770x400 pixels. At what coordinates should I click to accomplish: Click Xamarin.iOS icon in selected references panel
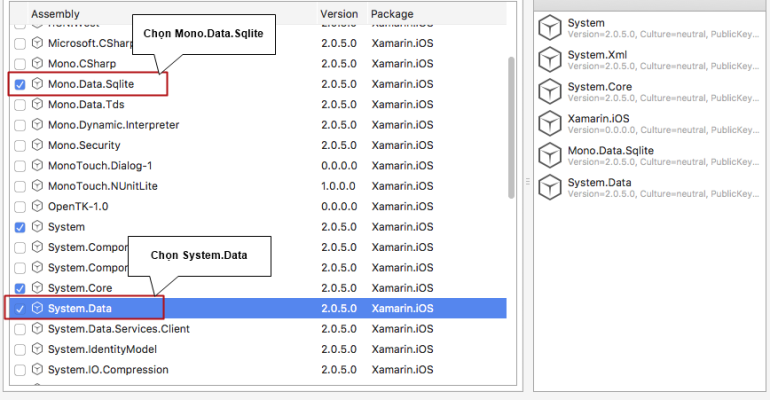[x=550, y=123]
